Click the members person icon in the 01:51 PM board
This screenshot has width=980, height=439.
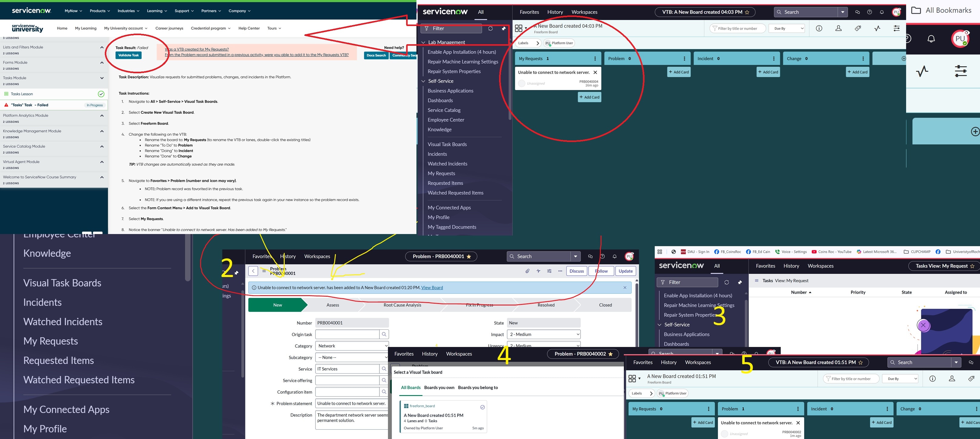pos(952,378)
